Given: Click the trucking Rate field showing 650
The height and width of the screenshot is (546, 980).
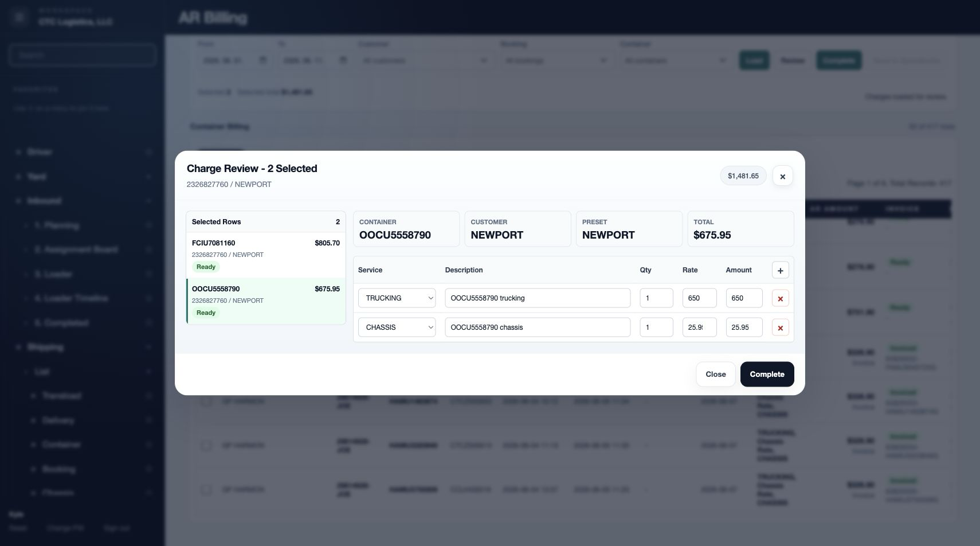Looking at the screenshot, I should [699, 298].
